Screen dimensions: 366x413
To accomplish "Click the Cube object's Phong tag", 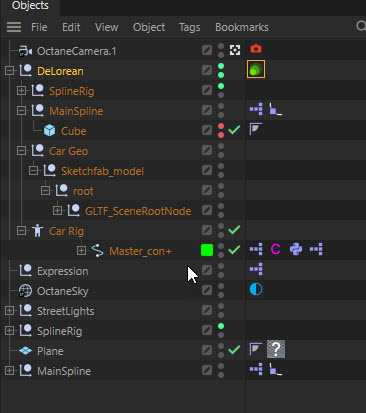I will pos(256,129).
